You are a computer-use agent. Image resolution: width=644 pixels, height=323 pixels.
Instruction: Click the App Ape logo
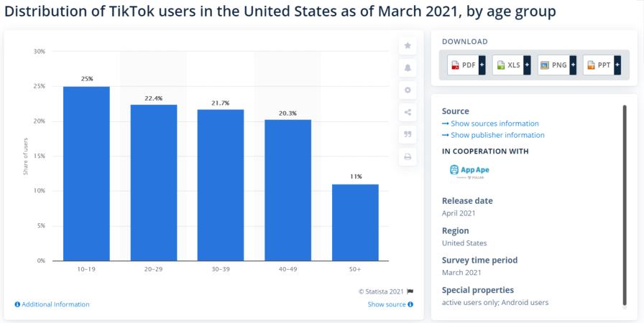point(469,171)
